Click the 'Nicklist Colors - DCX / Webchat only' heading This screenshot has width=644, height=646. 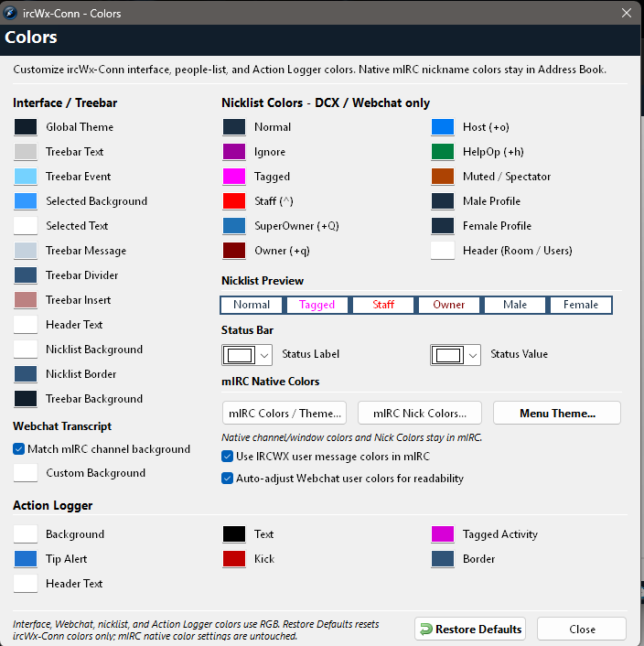[326, 103]
